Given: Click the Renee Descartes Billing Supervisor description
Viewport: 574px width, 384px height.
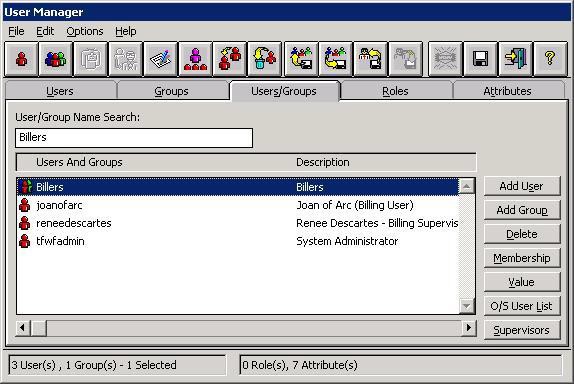Looking at the screenshot, I should click(x=377, y=223).
